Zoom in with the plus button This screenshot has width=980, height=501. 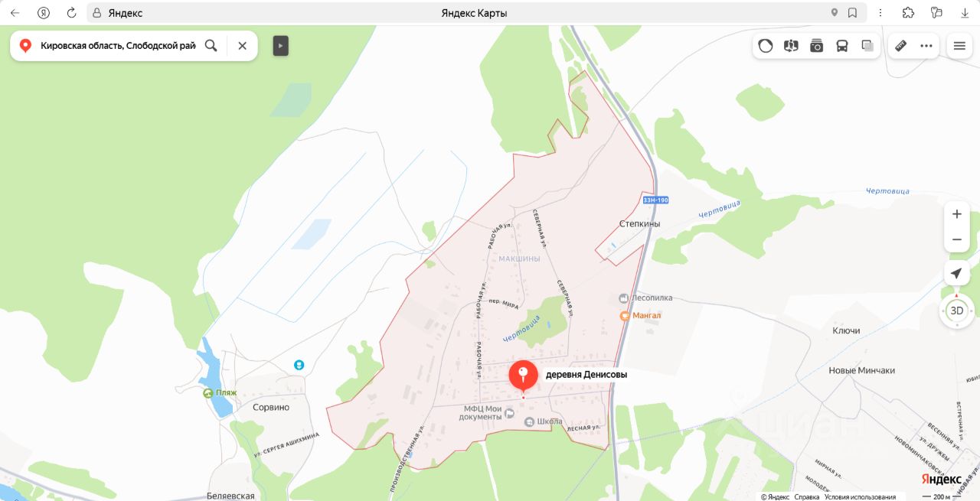click(957, 214)
